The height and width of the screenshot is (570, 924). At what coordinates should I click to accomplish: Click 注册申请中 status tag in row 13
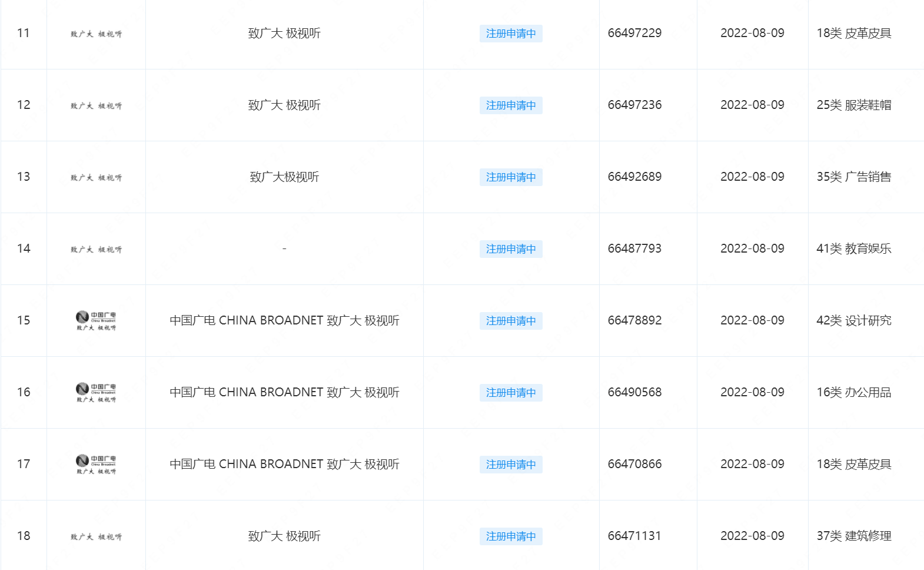(x=511, y=177)
